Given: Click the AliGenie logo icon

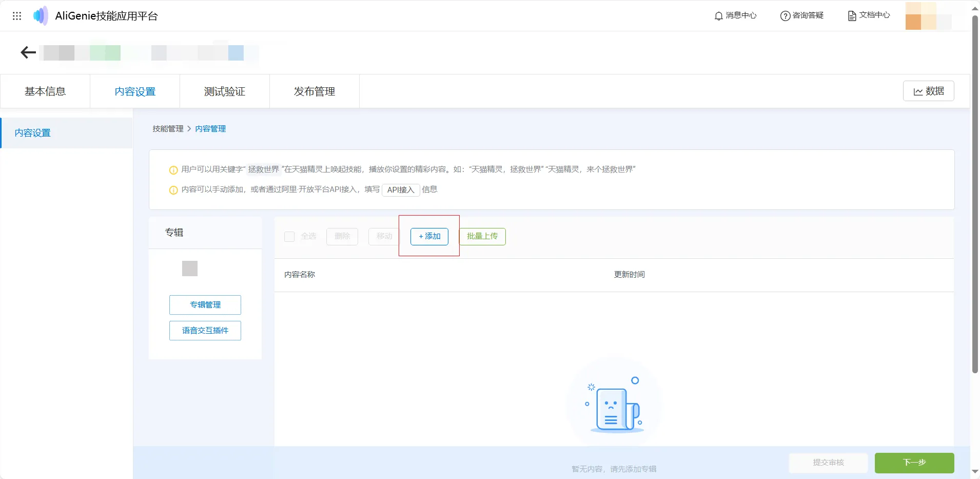Looking at the screenshot, I should (x=41, y=16).
